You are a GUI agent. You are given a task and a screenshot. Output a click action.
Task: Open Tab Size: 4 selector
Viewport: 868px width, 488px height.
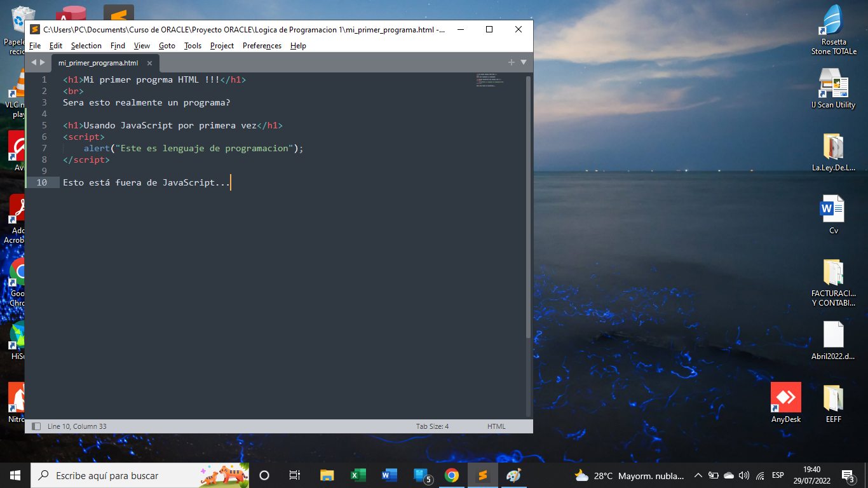pyautogui.click(x=432, y=426)
